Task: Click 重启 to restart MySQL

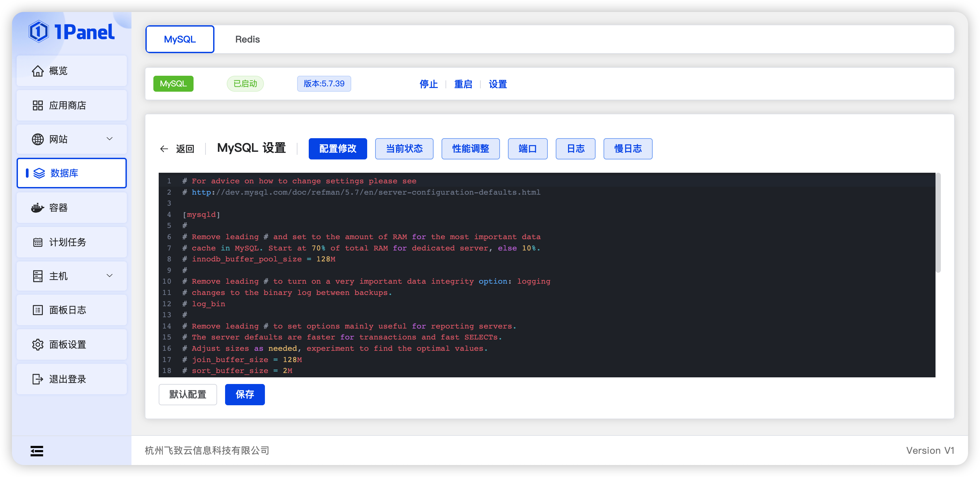Action: point(463,84)
